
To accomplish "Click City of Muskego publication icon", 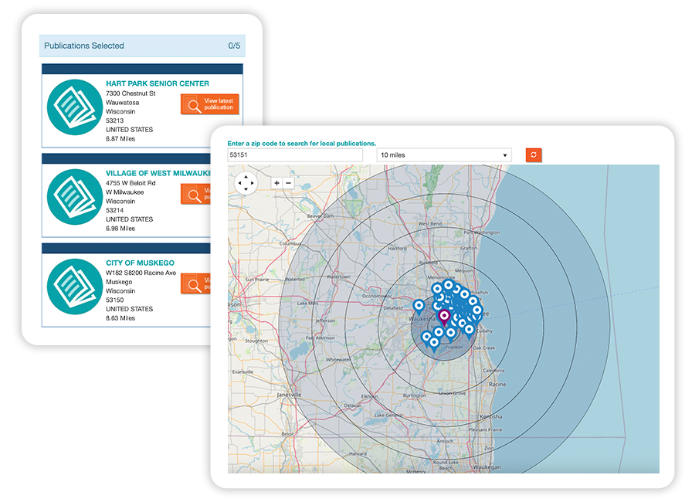I will [x=74, y=286].
